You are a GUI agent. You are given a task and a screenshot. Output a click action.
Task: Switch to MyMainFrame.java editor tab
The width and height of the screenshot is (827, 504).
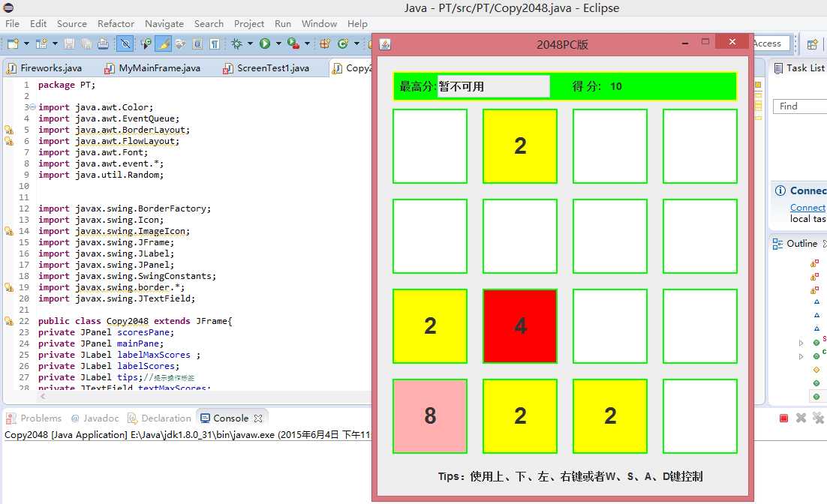tap(154, 68)
